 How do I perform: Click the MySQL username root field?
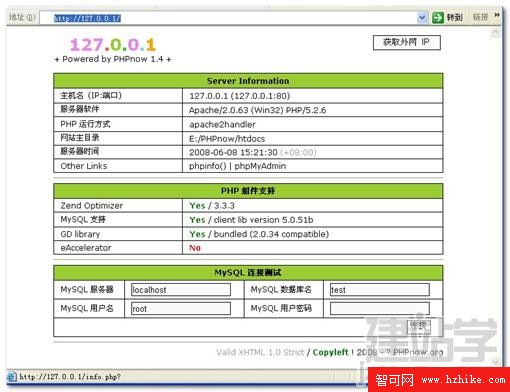(x=181, y=308)
